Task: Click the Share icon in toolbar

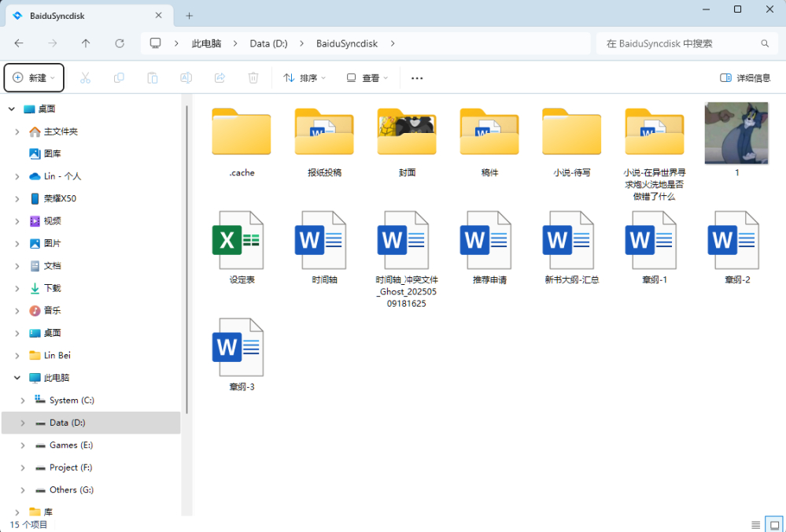Action: click(x=220, y=78)
